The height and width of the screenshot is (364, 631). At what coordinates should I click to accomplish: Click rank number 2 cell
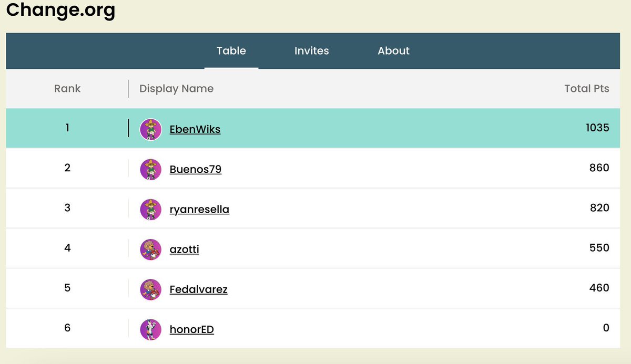tap(67, 168)
